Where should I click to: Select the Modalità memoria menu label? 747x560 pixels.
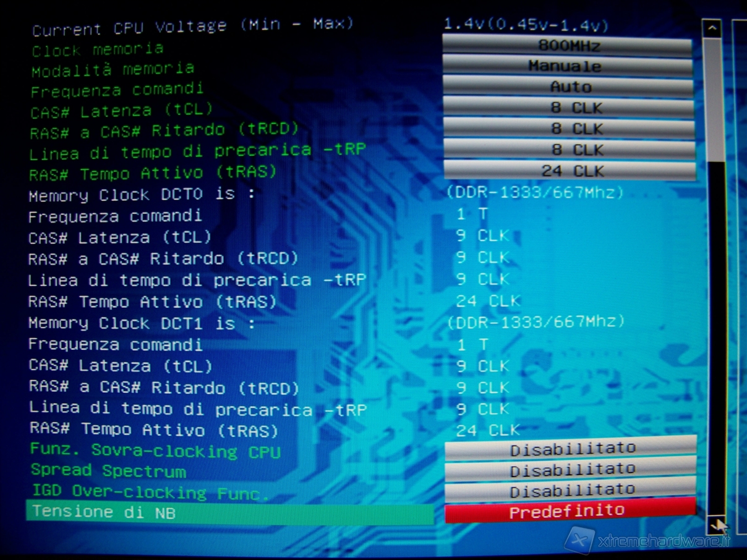(x=113, y=69)
